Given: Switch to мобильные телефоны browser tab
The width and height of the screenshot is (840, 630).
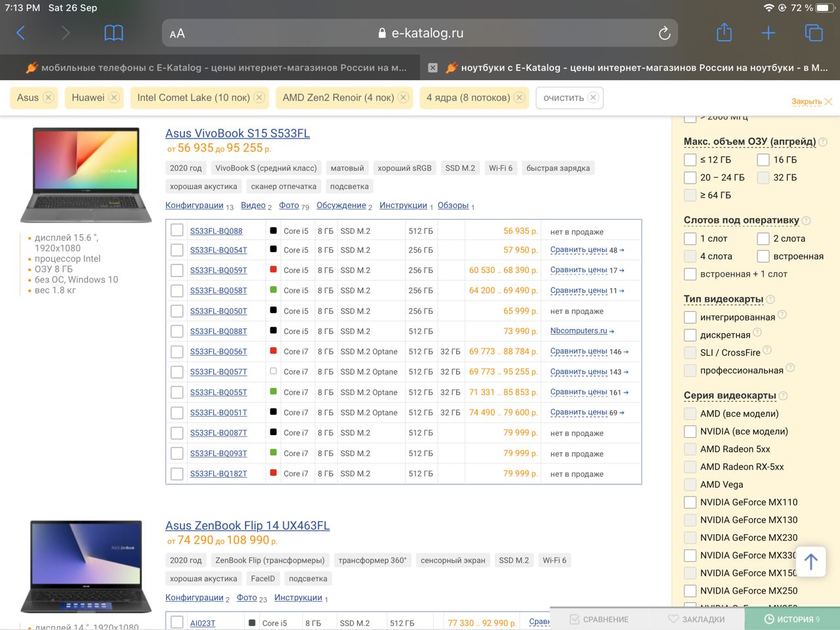Looking at the screenshot, I should click(215, 68).
